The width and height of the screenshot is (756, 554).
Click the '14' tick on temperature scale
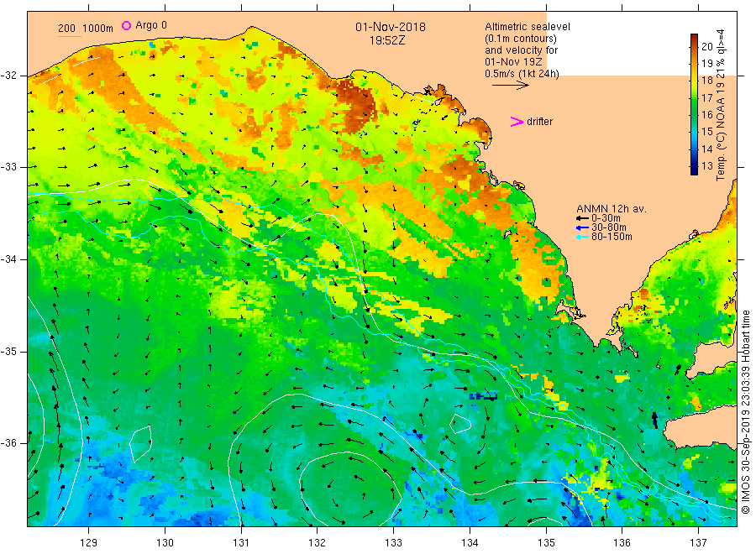(x=706, y=149)
